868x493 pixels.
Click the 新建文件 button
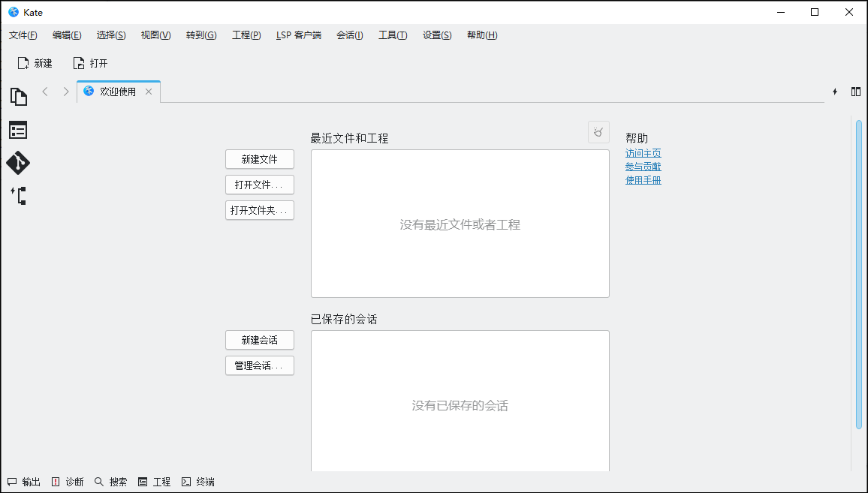[259, 159]
